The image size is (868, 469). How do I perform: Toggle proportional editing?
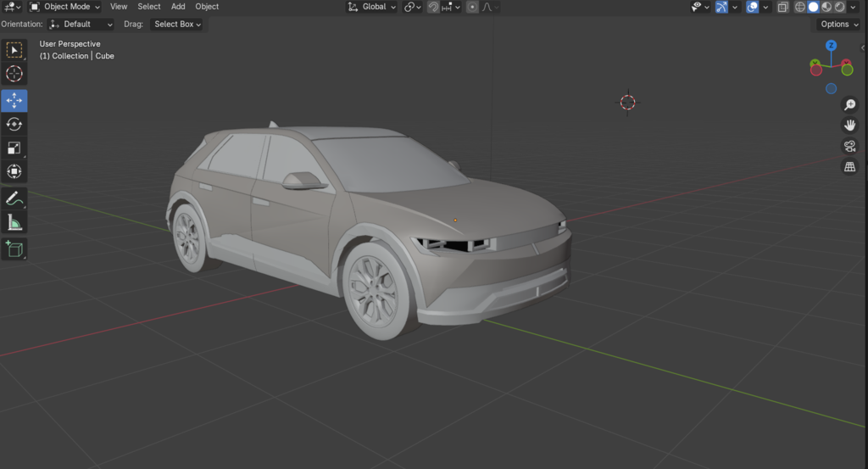[472, 7]
